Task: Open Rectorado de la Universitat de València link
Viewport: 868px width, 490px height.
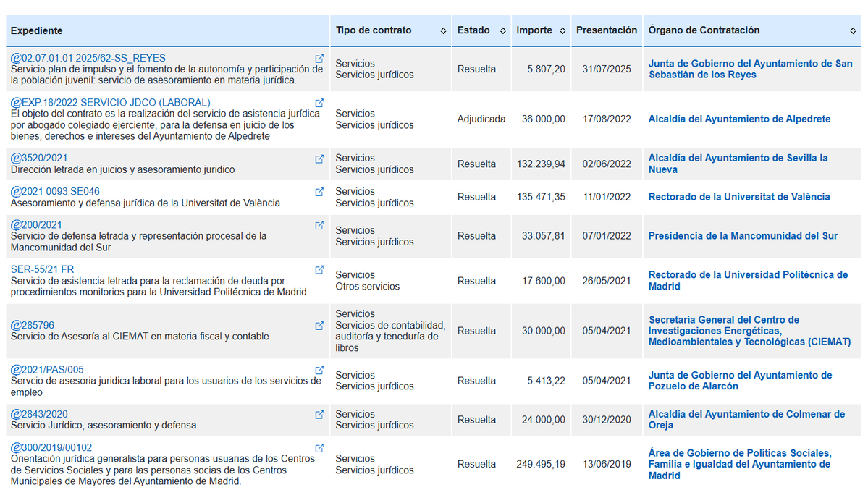Action: (x=739, y=197)
